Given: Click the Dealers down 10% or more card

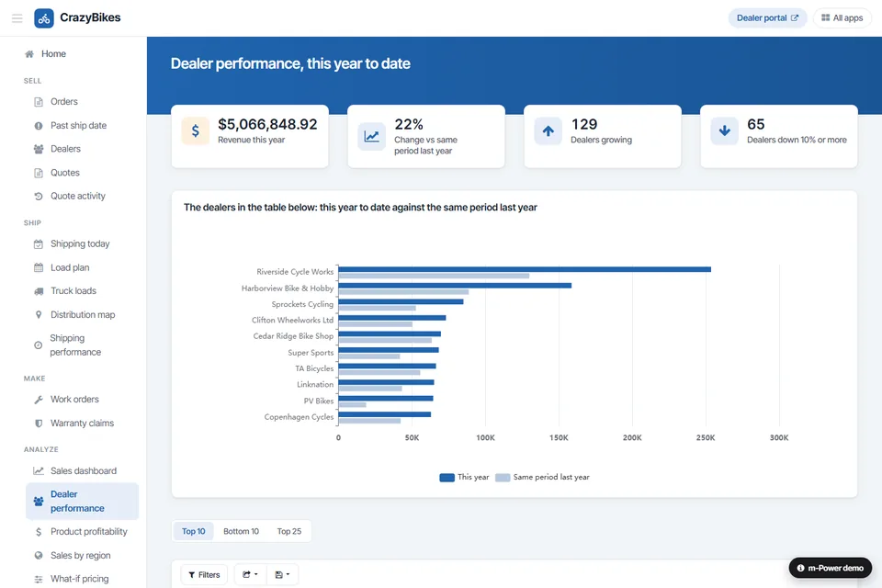Looking at the screenshot, I should click(x=779, y=136).
